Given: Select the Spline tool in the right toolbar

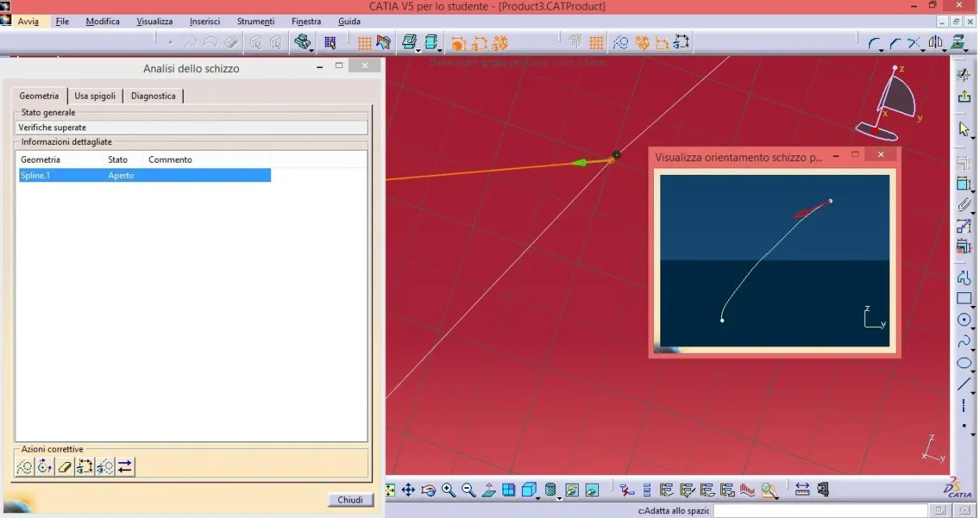Looking at the screenshot, I should click(964, 342).
